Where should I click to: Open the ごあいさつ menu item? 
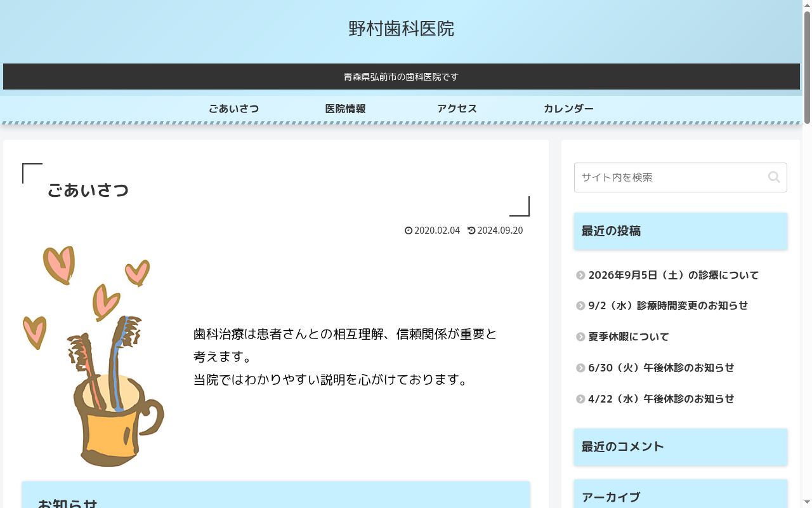(234, 109)
